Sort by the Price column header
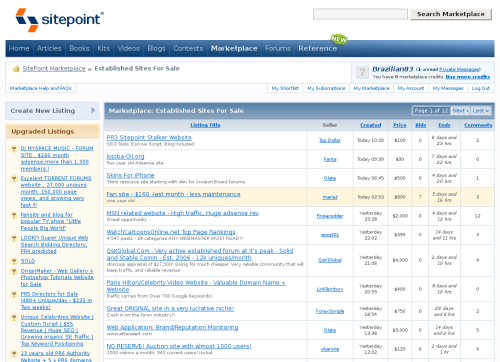 400,125
